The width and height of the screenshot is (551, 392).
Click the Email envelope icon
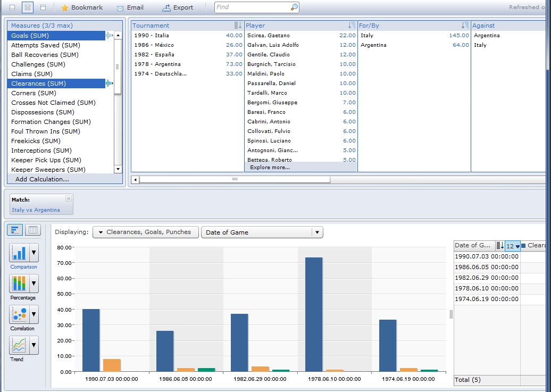[120, 8]
